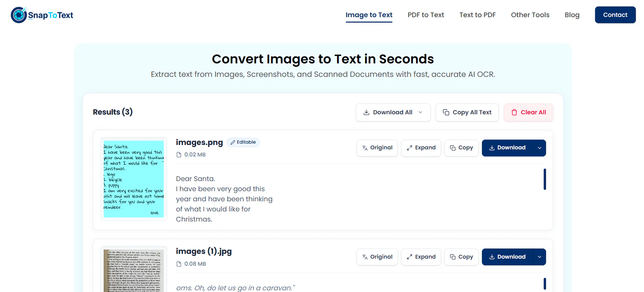Click the 0.08 MB file size
The width and height of the screenshot is (644, 292).
(195, 264)
